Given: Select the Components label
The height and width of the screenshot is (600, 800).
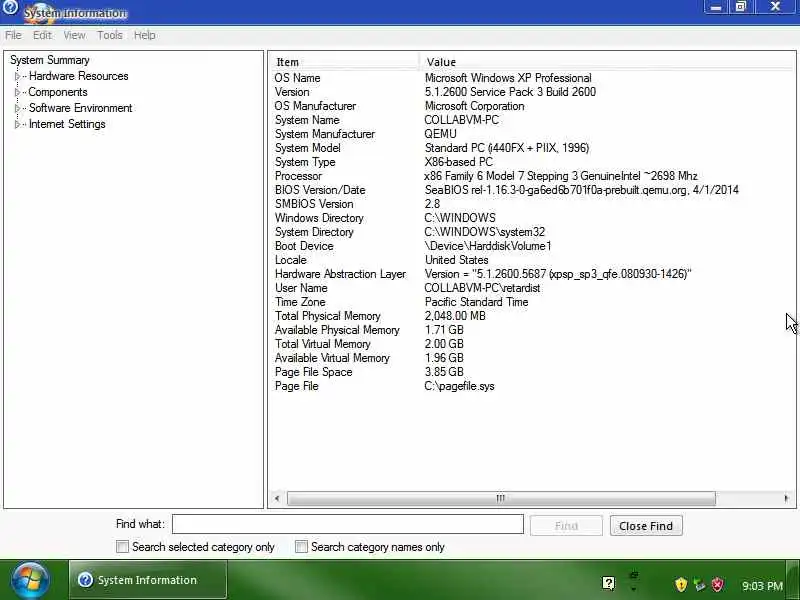Looking at the screenshot, I should coord(58,92).
